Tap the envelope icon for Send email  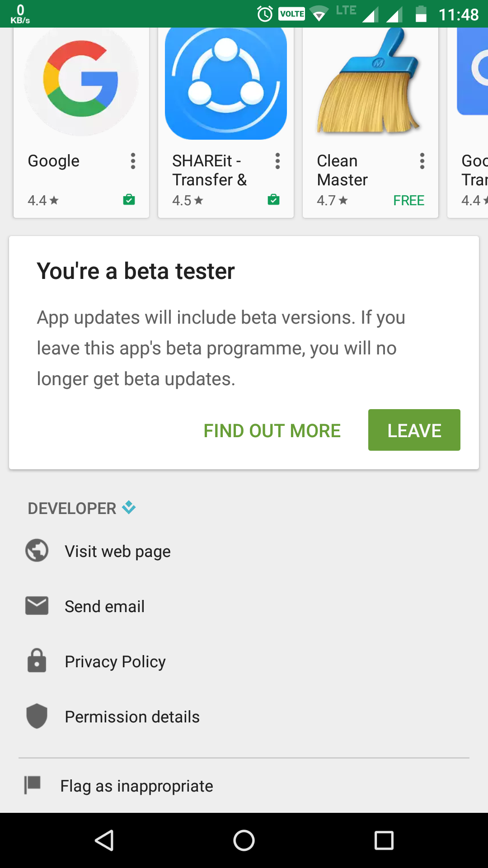click(x=37, y=606)
